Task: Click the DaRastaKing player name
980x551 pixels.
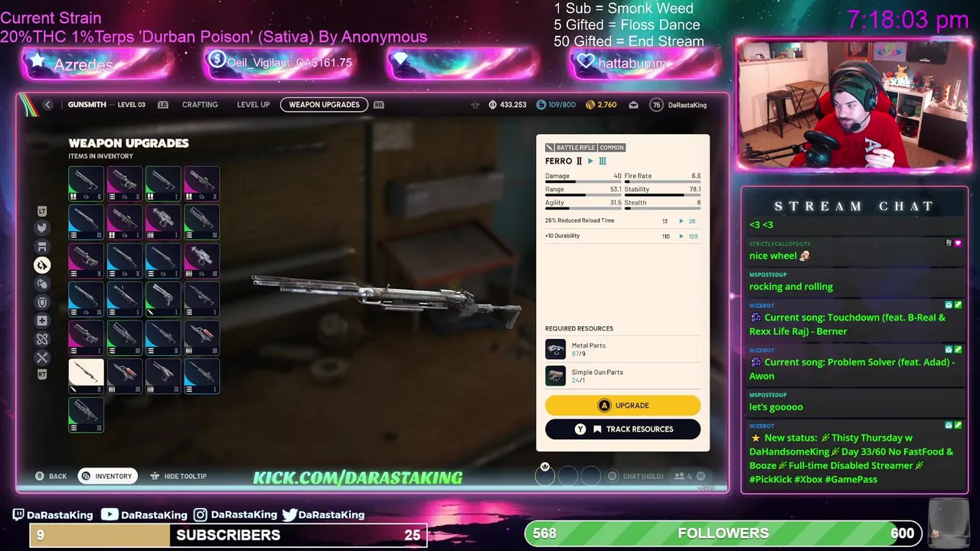Action: (x=688, y=105)
